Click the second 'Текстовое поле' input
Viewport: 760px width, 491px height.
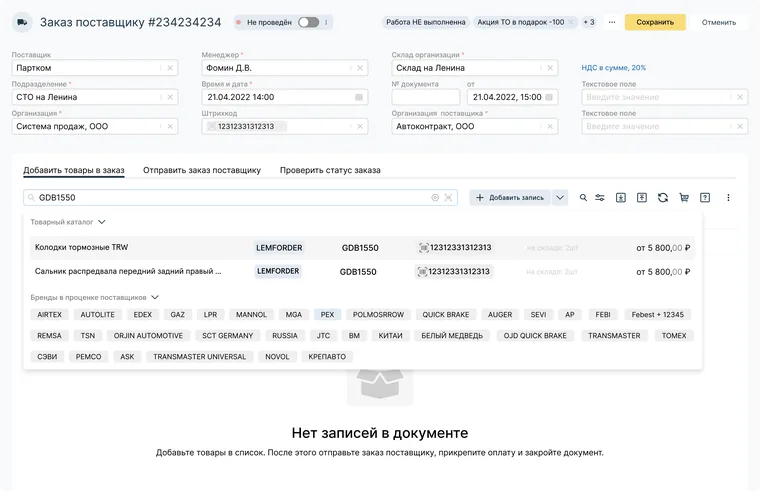click(x=665, y=127)
